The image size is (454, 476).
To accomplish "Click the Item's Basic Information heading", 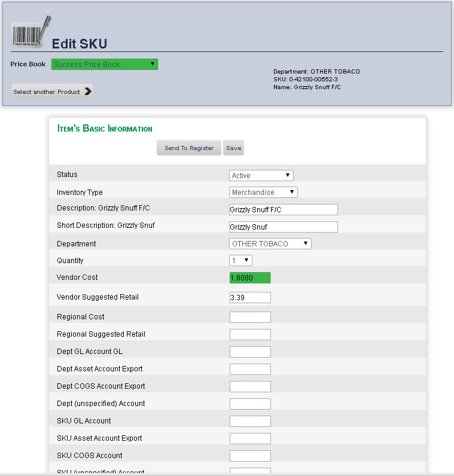I will coord(105,129).
